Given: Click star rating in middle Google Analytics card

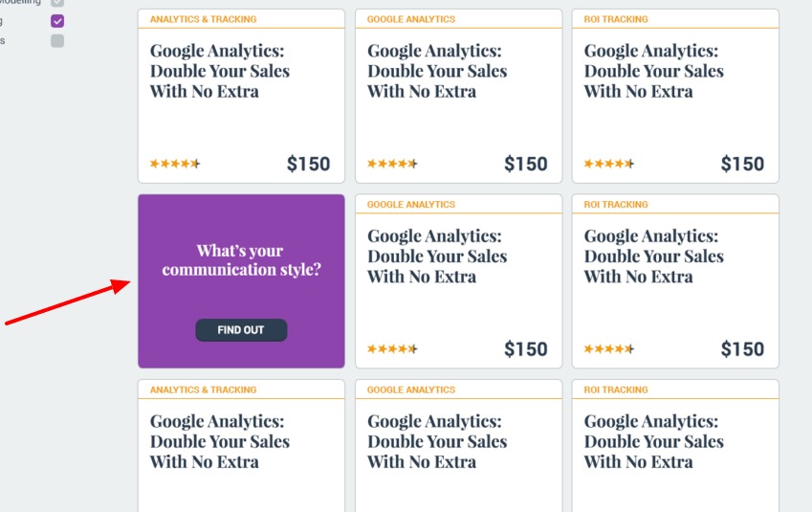Looking at the screenshot, I should 392,348.
